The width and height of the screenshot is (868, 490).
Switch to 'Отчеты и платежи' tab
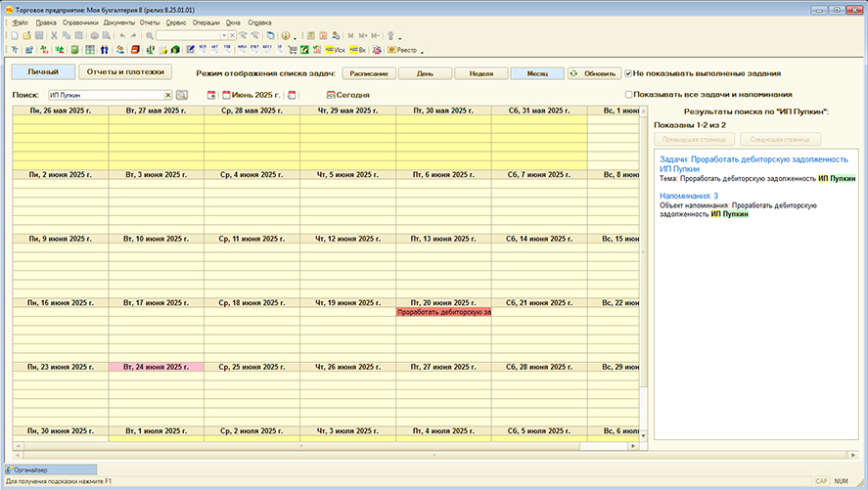124,71
